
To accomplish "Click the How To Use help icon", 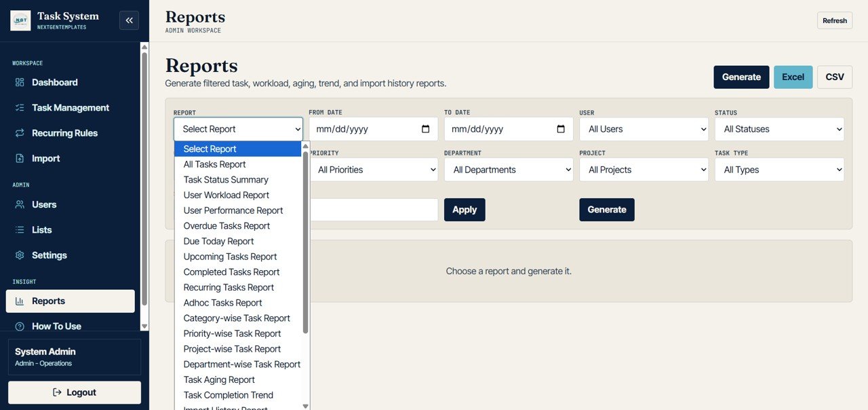I will pos(20,327).
